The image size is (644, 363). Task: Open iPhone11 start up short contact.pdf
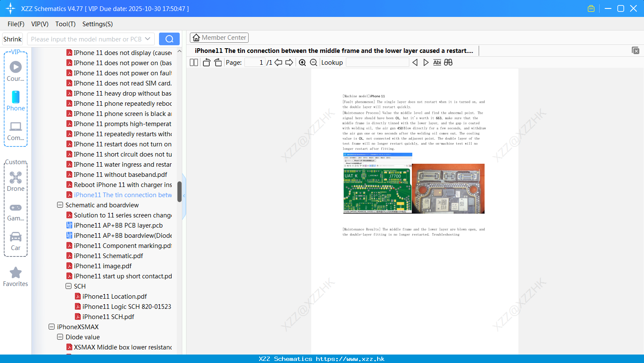click(119, 276)
